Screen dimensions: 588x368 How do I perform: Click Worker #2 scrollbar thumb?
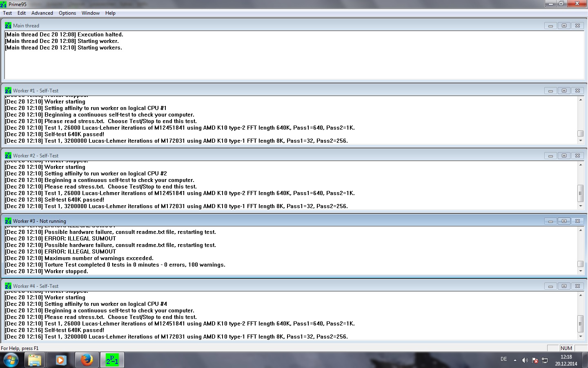(x=581, y=193)
